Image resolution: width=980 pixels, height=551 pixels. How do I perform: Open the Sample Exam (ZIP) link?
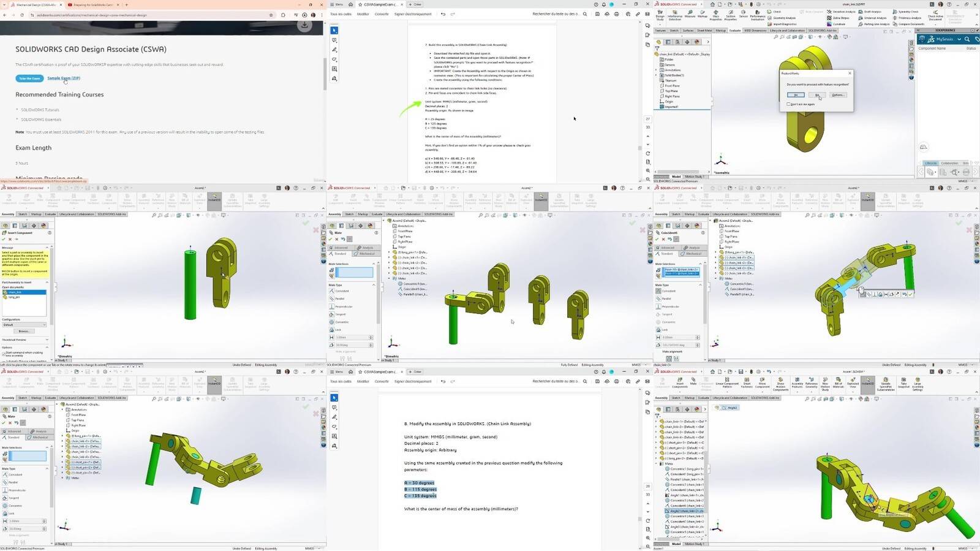point(64,78)
